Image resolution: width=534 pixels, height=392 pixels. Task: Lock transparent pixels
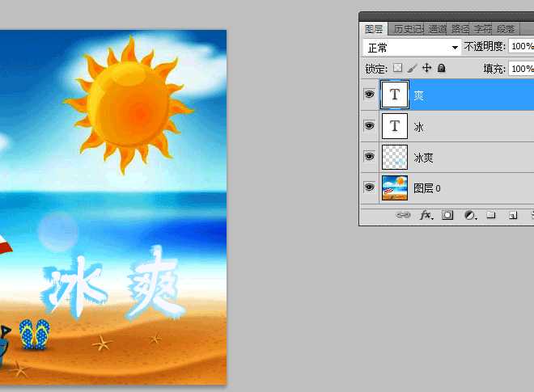[397, 69]
